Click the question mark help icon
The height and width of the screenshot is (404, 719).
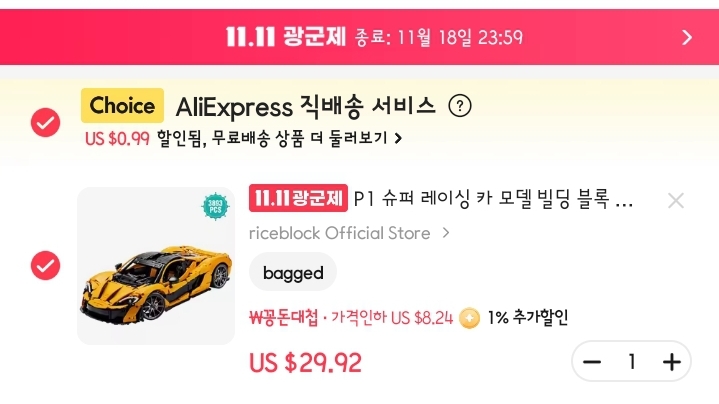(459, 106)
